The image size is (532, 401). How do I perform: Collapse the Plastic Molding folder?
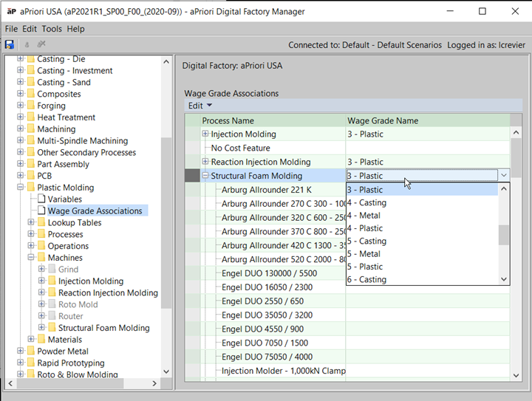21,187
